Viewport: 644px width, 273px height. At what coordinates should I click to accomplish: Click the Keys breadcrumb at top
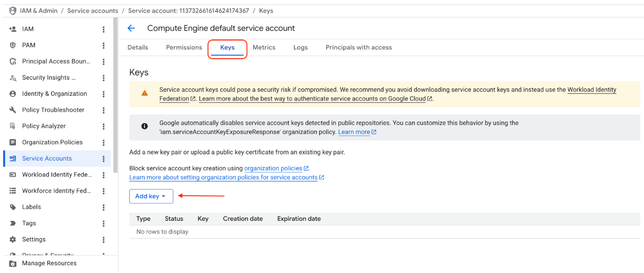(266, 10)
